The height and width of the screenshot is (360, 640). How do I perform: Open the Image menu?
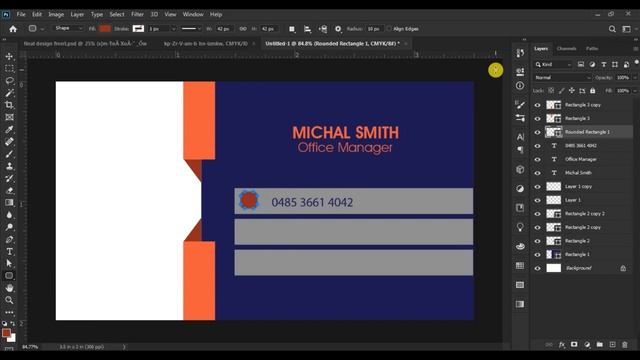[56, 14]
